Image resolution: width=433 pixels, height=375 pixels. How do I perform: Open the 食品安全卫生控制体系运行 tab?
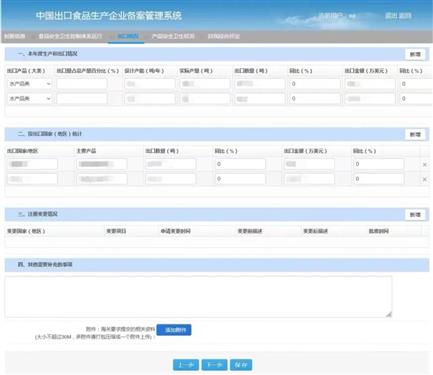(70, 36)
